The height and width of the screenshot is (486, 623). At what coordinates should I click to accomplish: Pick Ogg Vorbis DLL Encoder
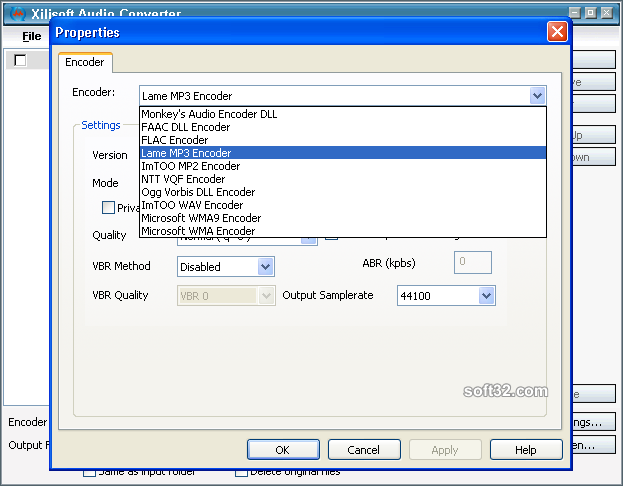[x=343, y=192]
